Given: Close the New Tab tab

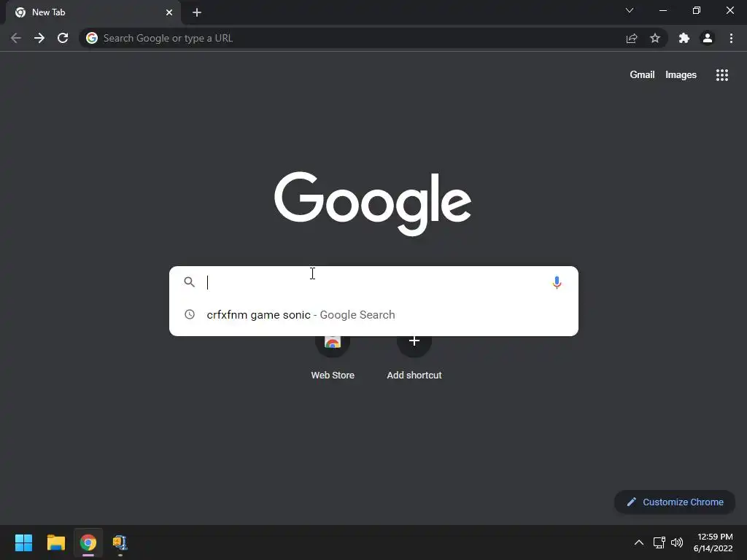Looking at the screenshot, I should point(169,12).
